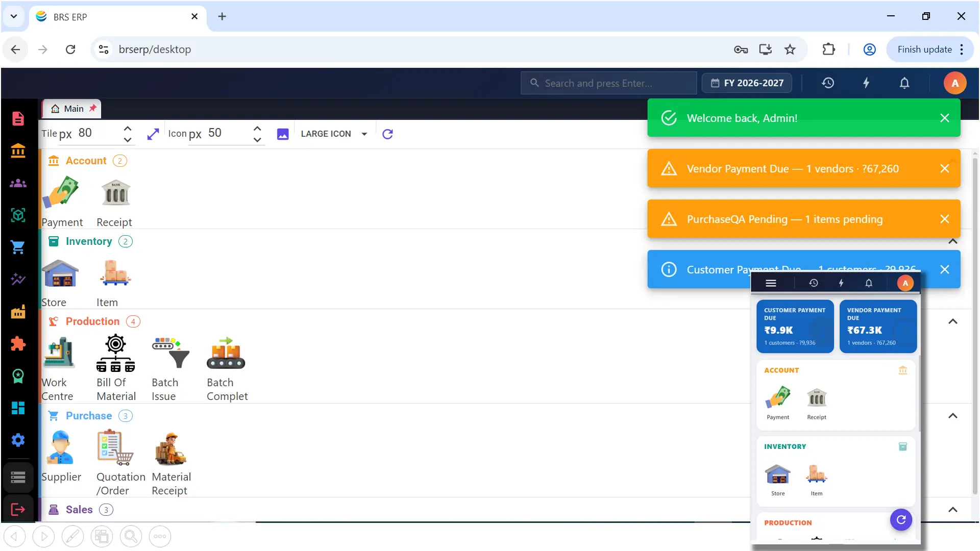Click the green award badge sidebar icon

point(18,376)
